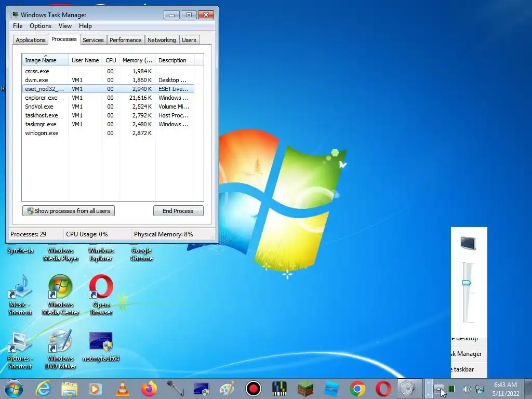Click the End Process button
Image resolution: width=532 pixels, height=399 pixels.
[x=178, y=211]
